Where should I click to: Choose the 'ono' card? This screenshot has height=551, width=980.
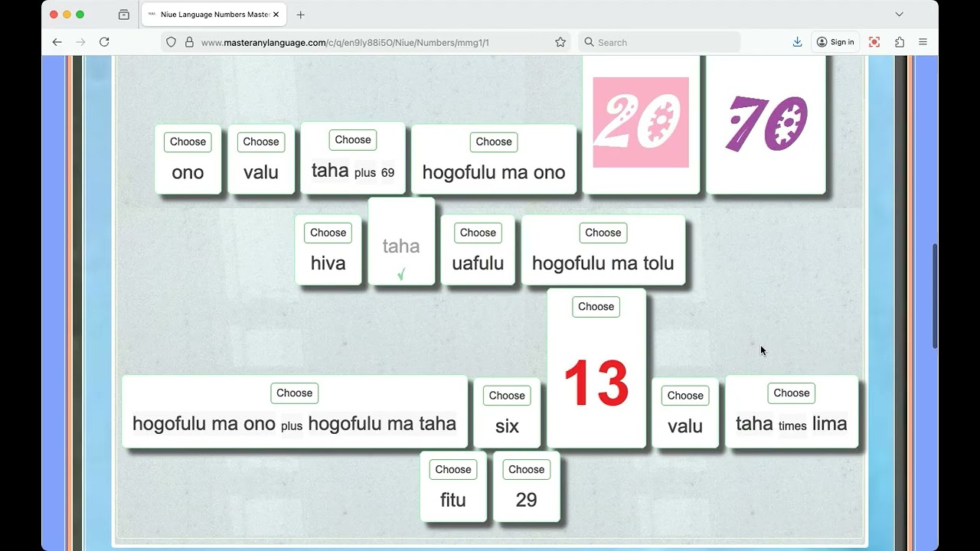pyautogui.click(x=188, y=142)
